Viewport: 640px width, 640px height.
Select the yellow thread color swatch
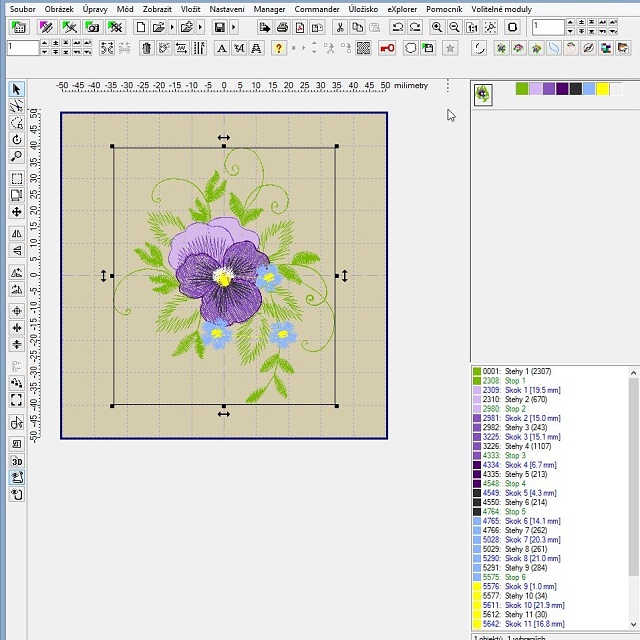(x=602, y=89)
